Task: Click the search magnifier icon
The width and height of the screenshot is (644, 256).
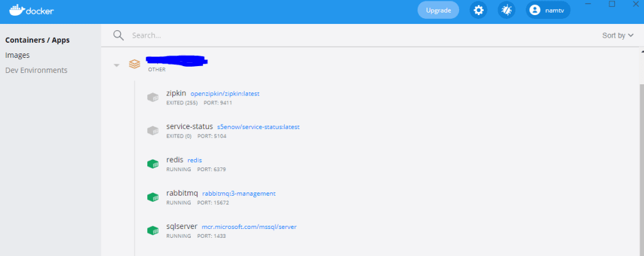Action: [x=119, y=35]
